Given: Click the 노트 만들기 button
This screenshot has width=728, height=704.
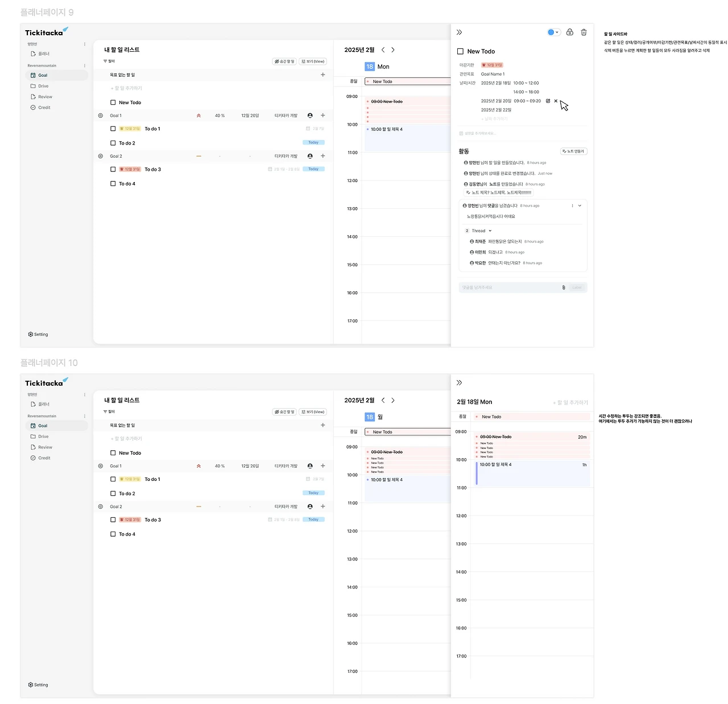Looking at the screenshot, I should coord(573,151).
